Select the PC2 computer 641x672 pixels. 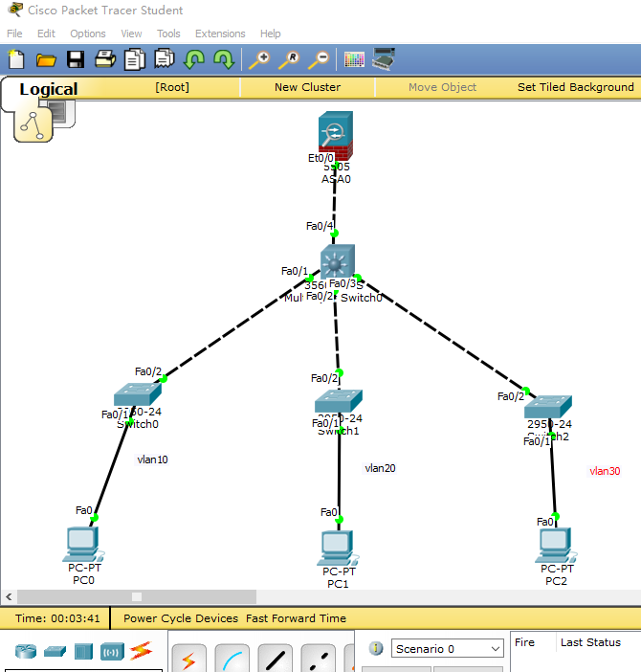click(556, 545)
